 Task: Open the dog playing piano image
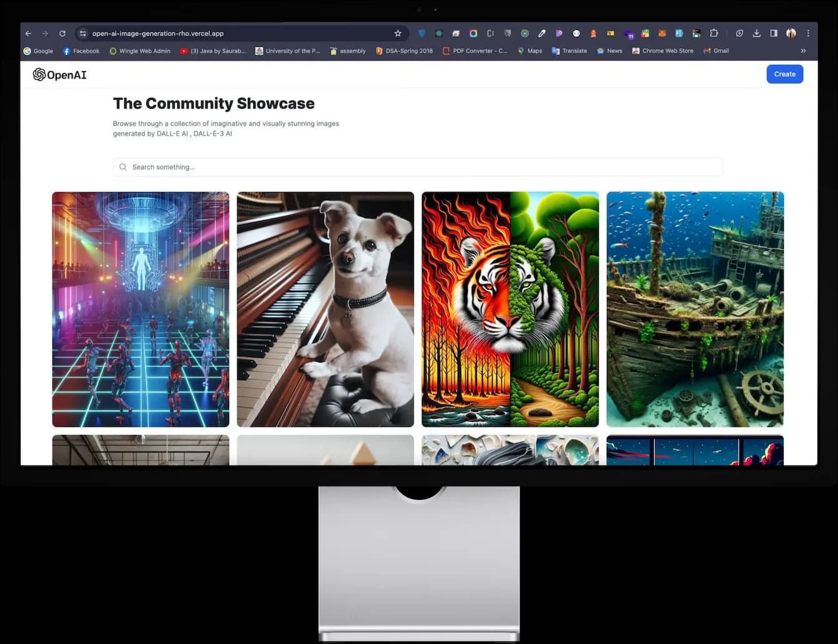325,309
